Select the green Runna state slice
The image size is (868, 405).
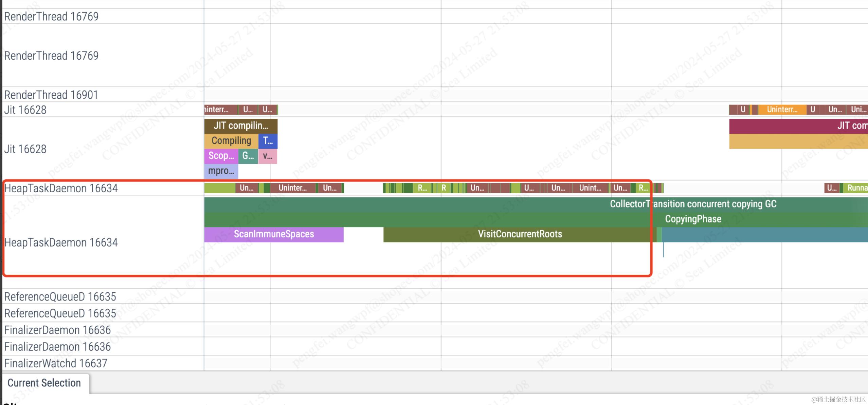click(856, 188)
